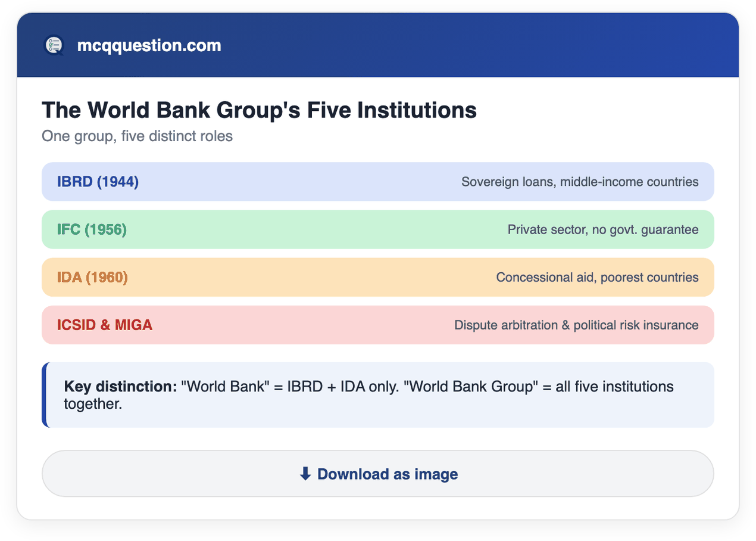Image resolution: width=756 pixels, height=541 pixels.
Task: Select the IFC (1956) row
Action: tap(378, 229)
